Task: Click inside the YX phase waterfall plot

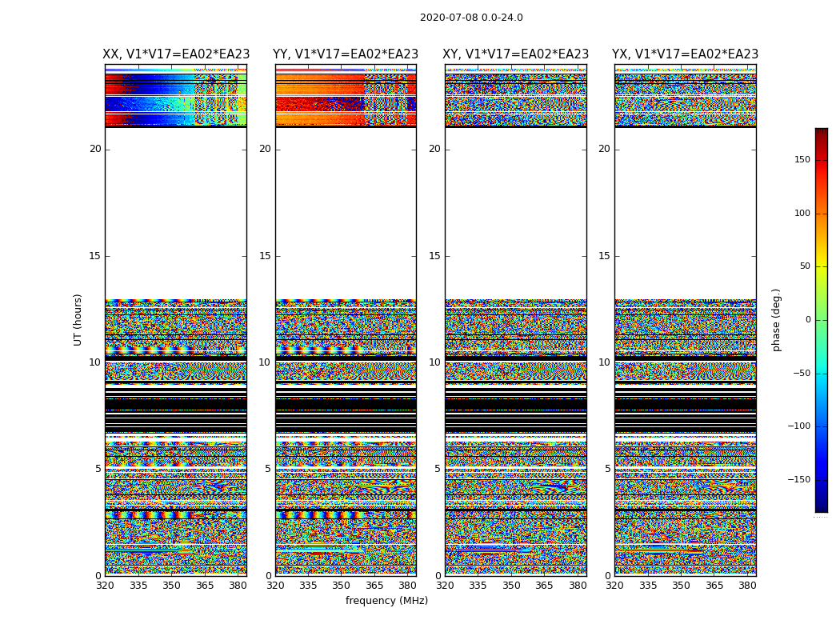Action: (x=685, y=320)
